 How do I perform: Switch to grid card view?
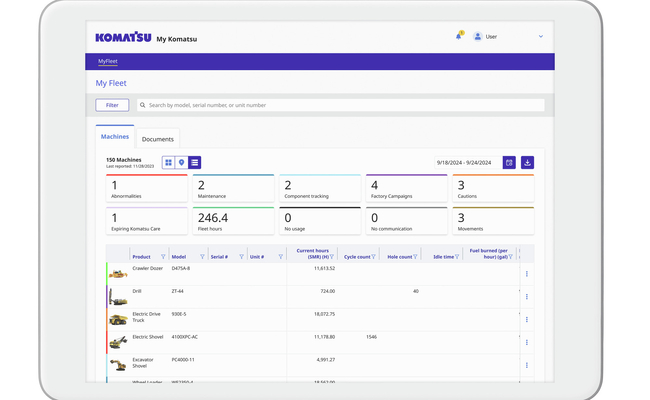(x=168, y=162)
